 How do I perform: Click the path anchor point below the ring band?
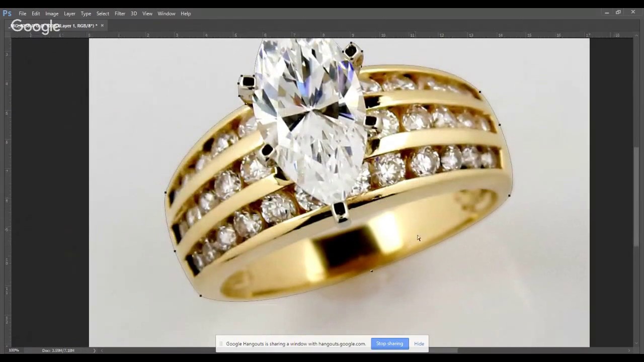372,271
